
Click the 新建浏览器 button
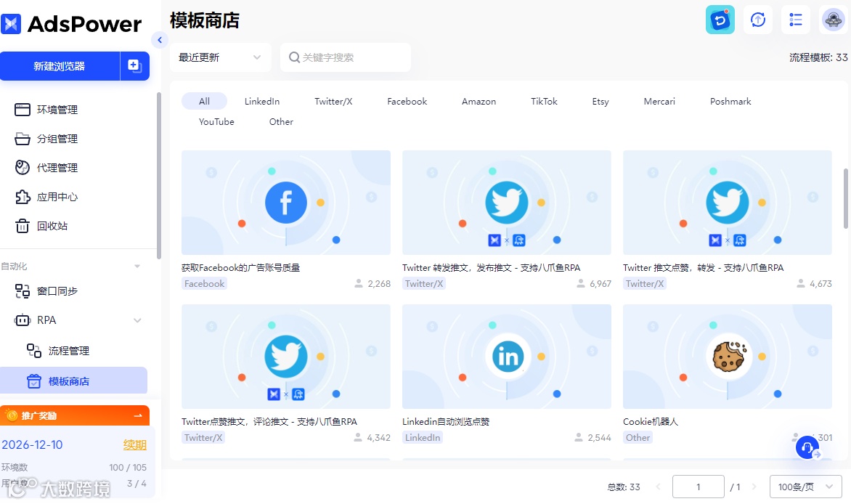59,65
